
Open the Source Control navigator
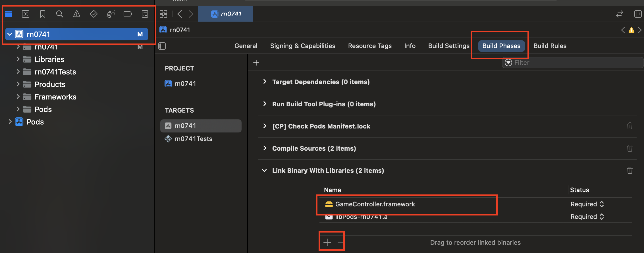pos(26,14)
